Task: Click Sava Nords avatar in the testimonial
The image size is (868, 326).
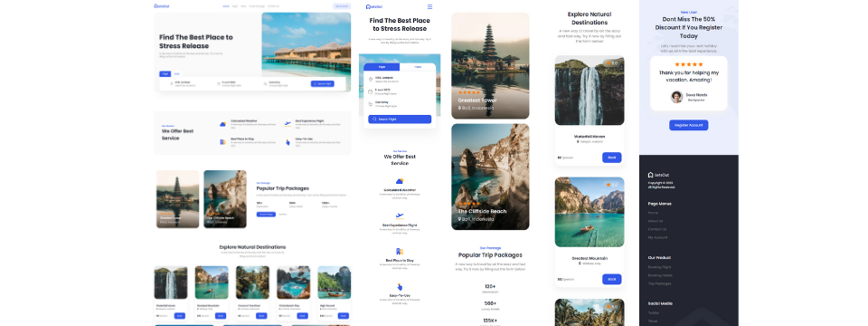Action: click(676, 97)
